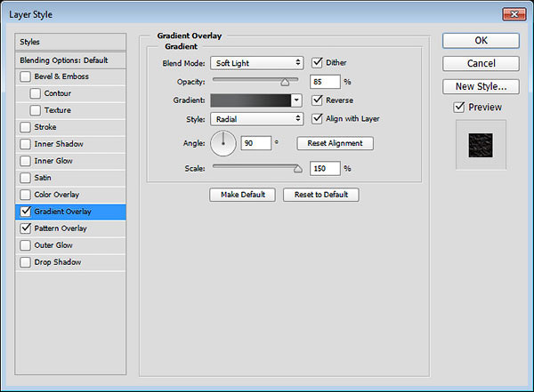Click the New Style... button
534x392 pixels.
coord(481,87)
